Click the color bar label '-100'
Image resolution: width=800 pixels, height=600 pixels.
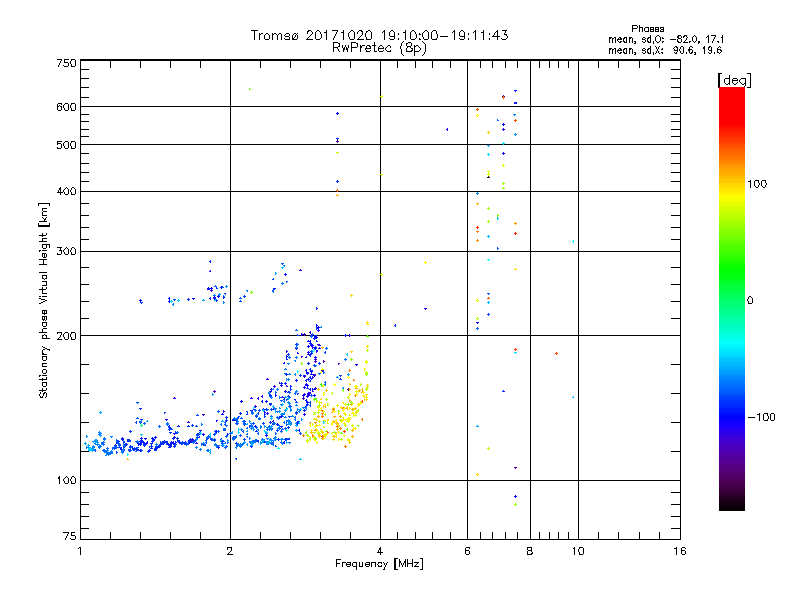(761, 417)
